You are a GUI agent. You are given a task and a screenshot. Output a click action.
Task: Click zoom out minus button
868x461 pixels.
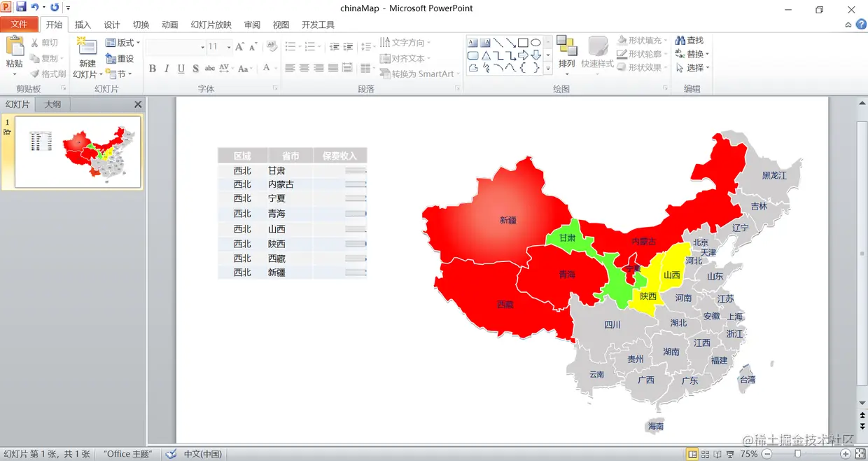click(x=766, y=454)
